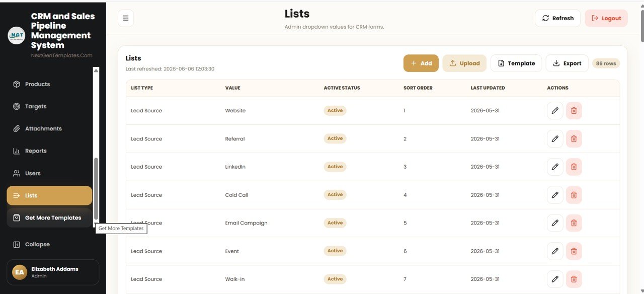Edit the Walk-in row
Viewport: 644px width, 294px height.
(x=555, y=279)
